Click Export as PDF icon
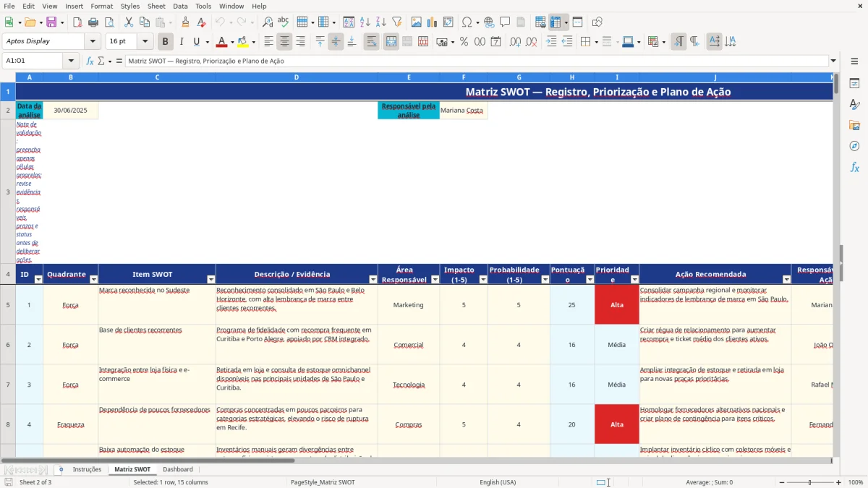The height and width of the screenshot is (488, 868). coord(77,22)
